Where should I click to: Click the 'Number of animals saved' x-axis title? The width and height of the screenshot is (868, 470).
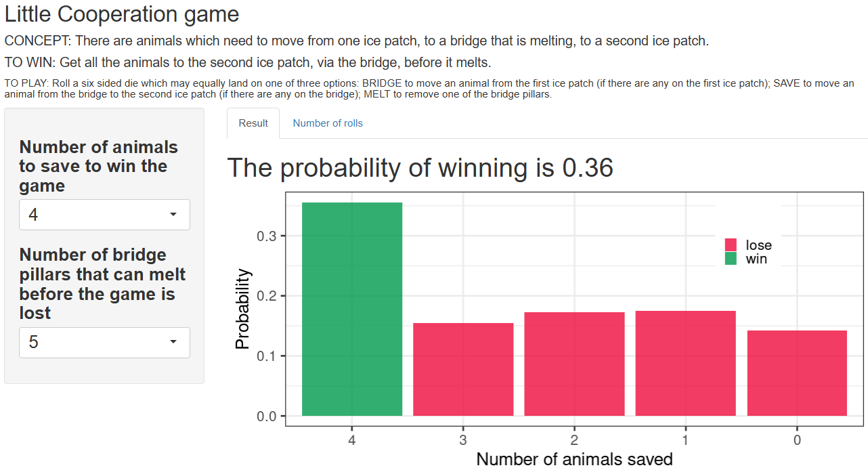[x=574, y=459]
